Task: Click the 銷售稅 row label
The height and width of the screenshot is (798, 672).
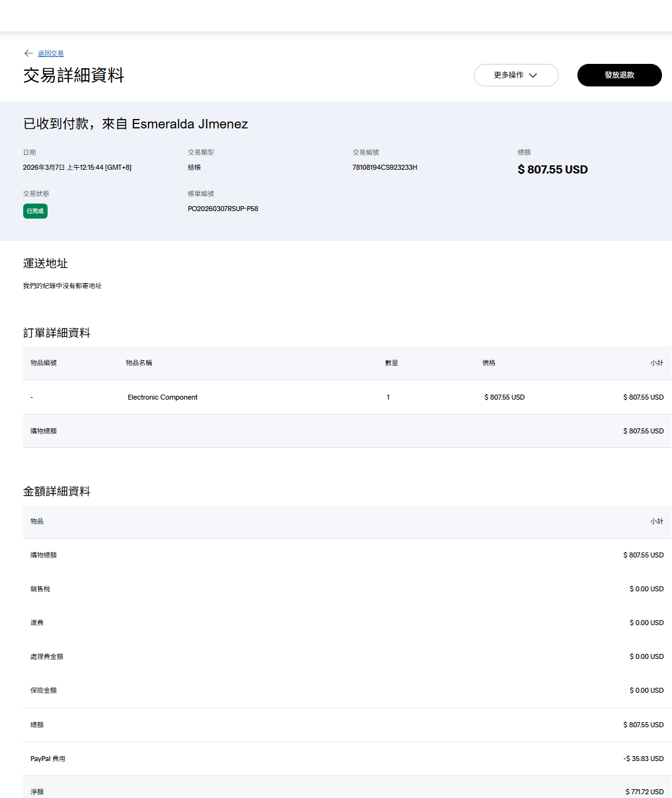Action: click(x=40, y=589)
